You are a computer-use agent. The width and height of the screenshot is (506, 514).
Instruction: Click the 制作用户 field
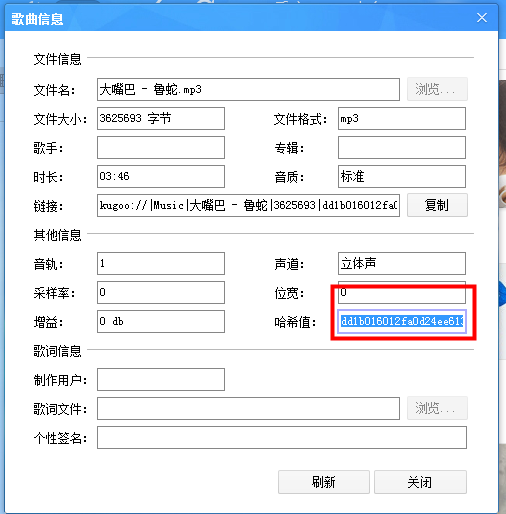(x=161, y=379)
